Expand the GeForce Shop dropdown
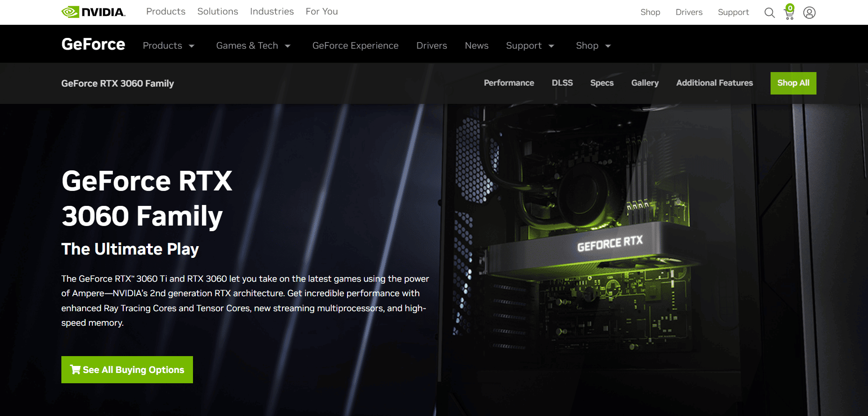 594,45
